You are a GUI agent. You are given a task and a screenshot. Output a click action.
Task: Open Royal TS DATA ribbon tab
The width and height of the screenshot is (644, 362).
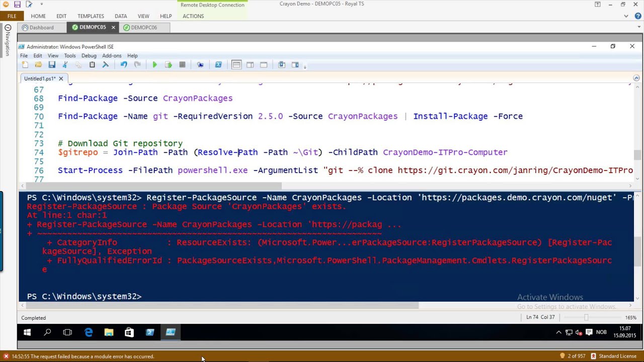[x=121, y=16]
